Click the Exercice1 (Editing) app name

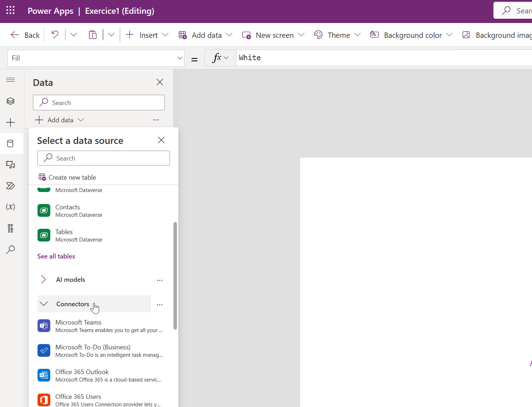click(x=120, y=11)
